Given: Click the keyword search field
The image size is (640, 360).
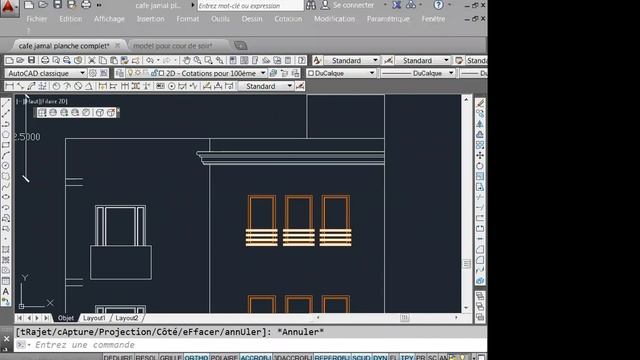Looking at the screenshot, I should [x=251, y=6].
